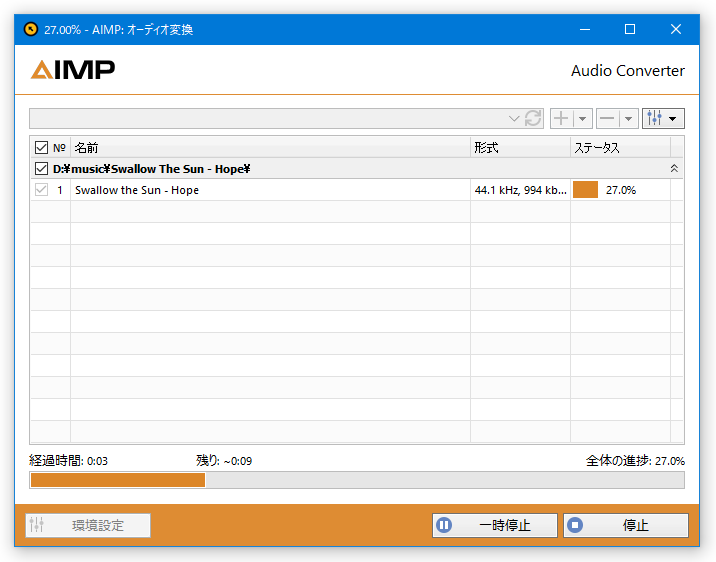This screenshot has width=716, height=562.
Task: Stop conversion with 停止 button
Action: pyautogui.click(x=626, y=525)
